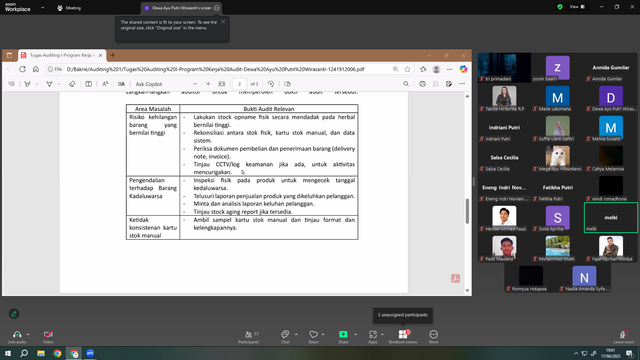The height and width of the screenshot is (360, 640).
Task: Expand share options arrow
Action: pyautogui.click(x=356, y=334)
